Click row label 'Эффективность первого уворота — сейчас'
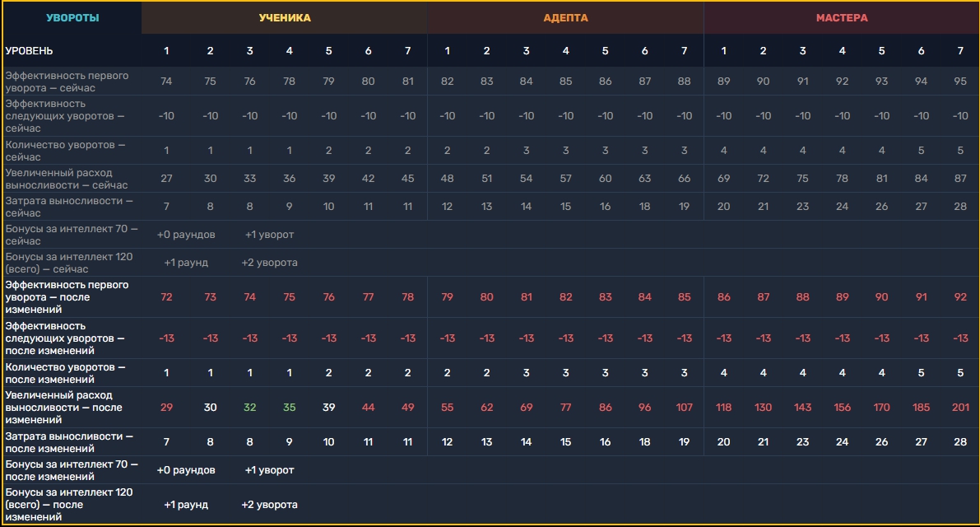The height and width of the screenshot is (527, 980). 67,82
